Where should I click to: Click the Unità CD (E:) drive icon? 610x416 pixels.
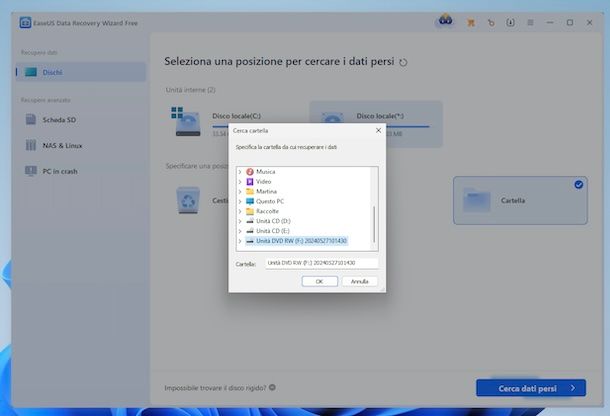pyautogui.click(x=250, y=231)
